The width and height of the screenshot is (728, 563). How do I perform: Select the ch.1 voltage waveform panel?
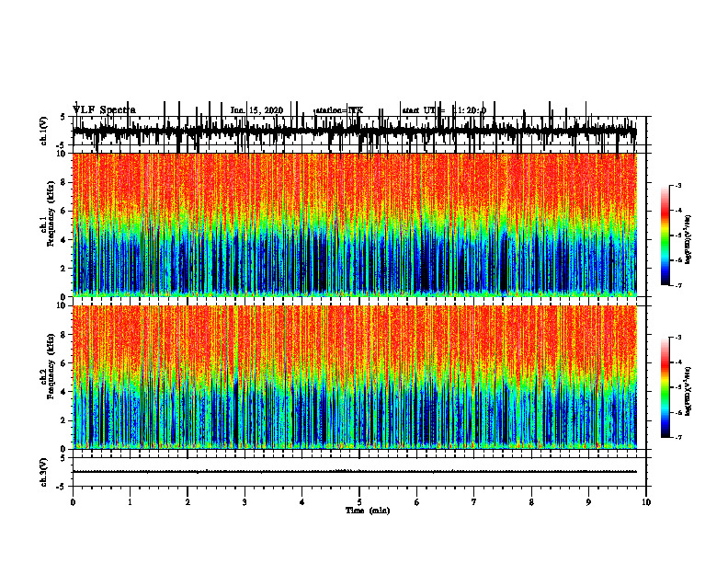358,131
